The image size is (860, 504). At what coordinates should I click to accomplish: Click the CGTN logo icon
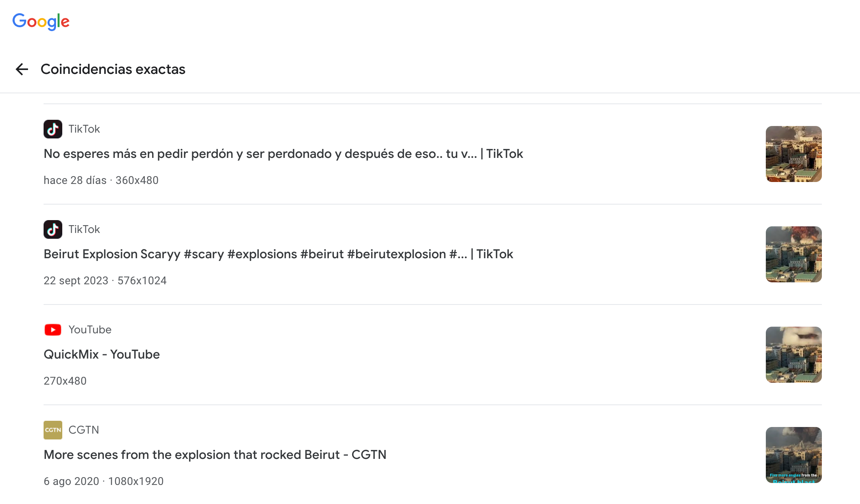click(x=53, y=430)
